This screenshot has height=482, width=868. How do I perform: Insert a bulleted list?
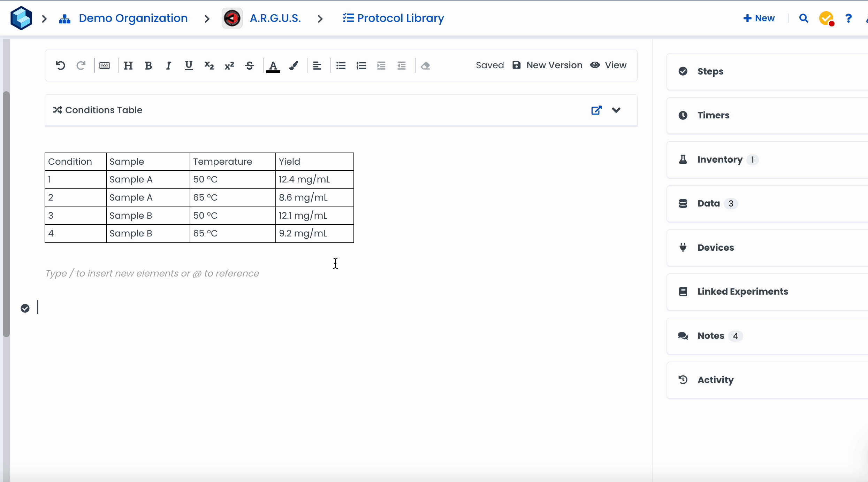click(341, 65)
